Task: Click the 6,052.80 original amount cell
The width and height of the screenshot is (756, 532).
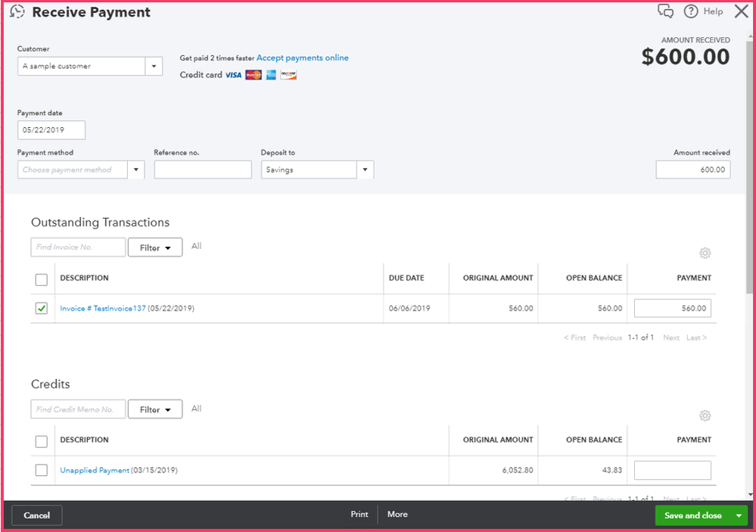Action: (518, 470)
